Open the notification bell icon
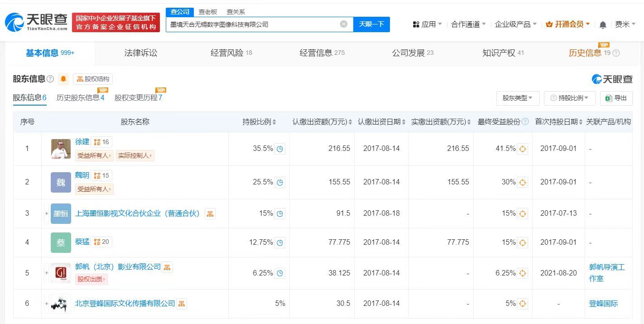 [x=603, y=24]
